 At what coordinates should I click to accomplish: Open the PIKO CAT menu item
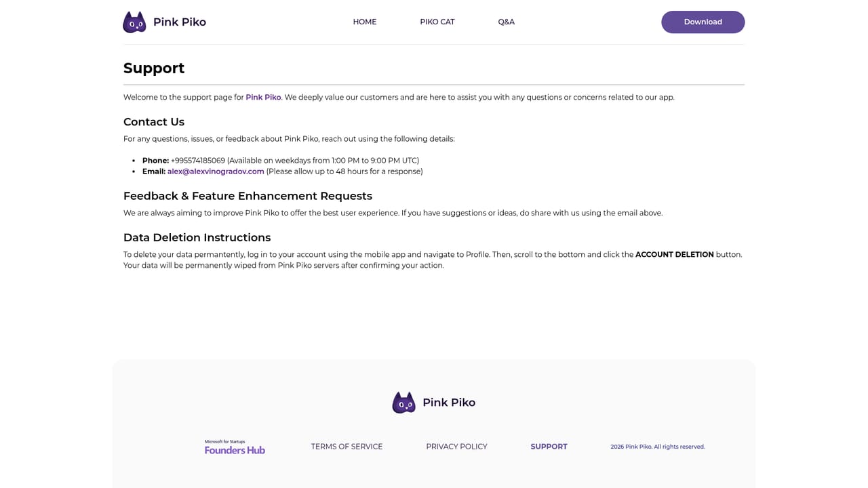[437, 22]
